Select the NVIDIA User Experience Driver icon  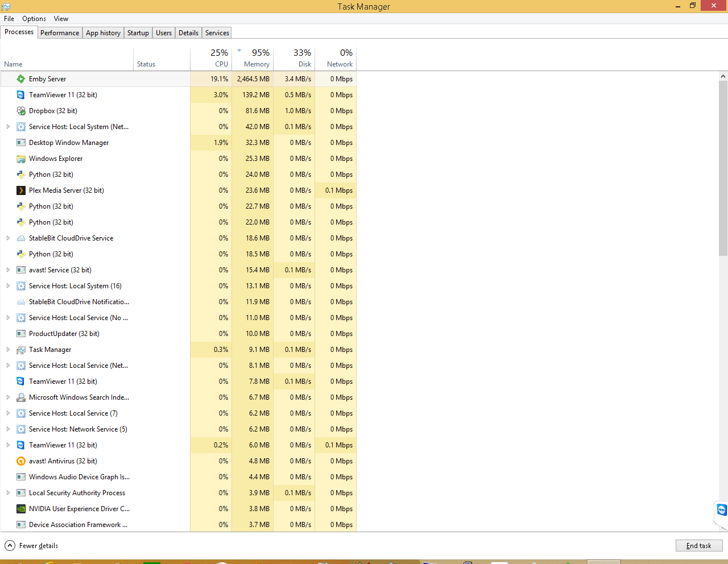20,509
